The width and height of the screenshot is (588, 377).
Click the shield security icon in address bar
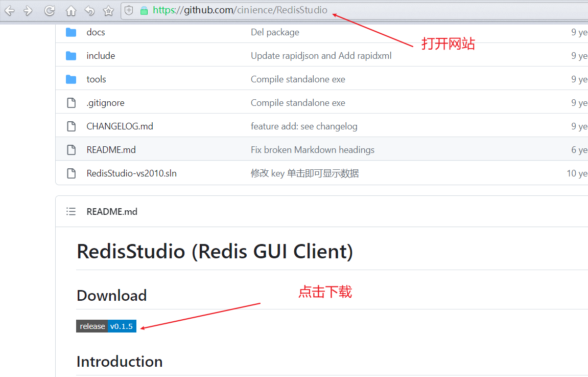(x=129, y=11)
